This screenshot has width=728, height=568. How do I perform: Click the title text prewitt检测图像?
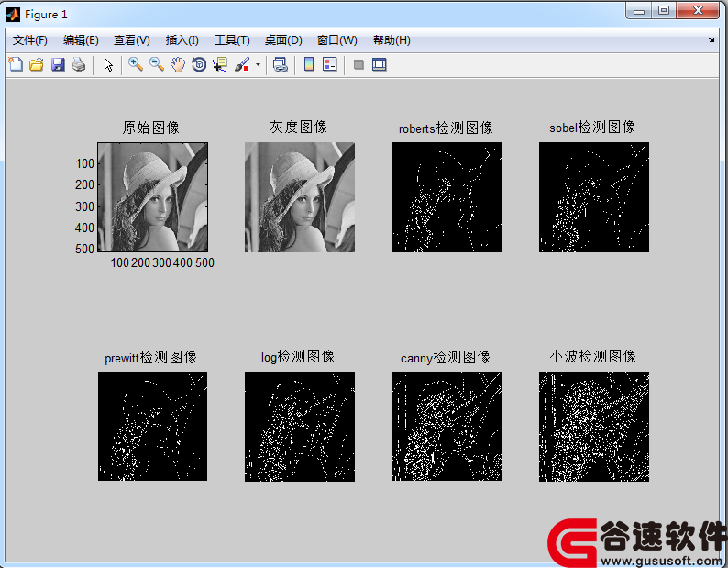pyautogui.click(x=151, y=358)
